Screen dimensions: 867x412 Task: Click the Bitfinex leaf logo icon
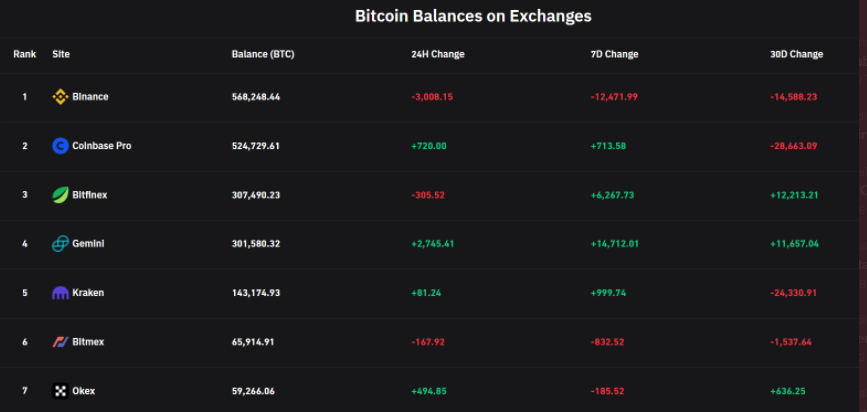(60, 195)
